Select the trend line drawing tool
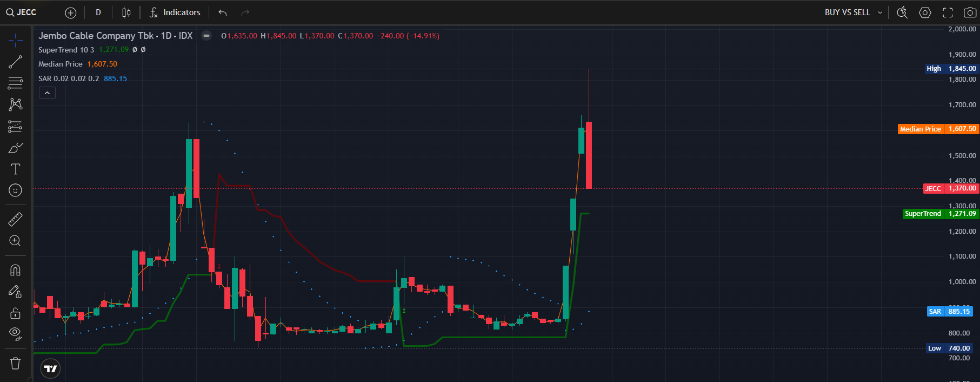980x382 pixels. click(15, 62)
